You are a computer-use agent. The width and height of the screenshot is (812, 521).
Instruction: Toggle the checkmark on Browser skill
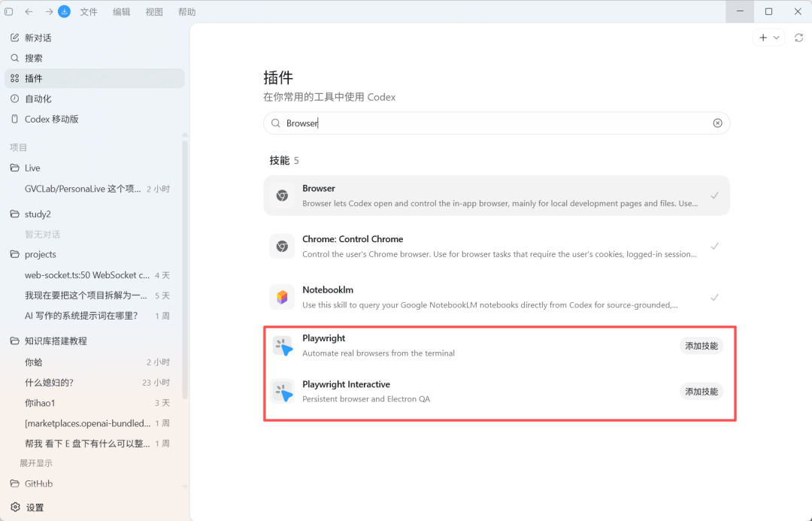pyautogui.click(x=715, y=195)
